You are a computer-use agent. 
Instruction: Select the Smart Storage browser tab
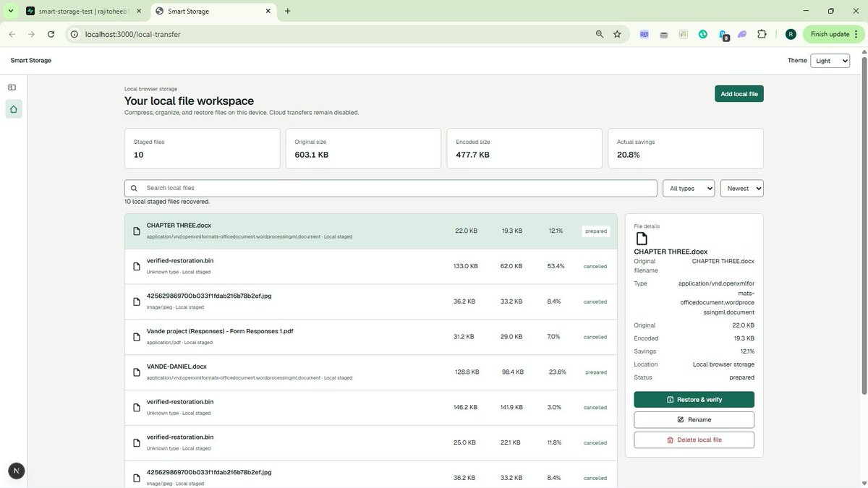(214, 12)
